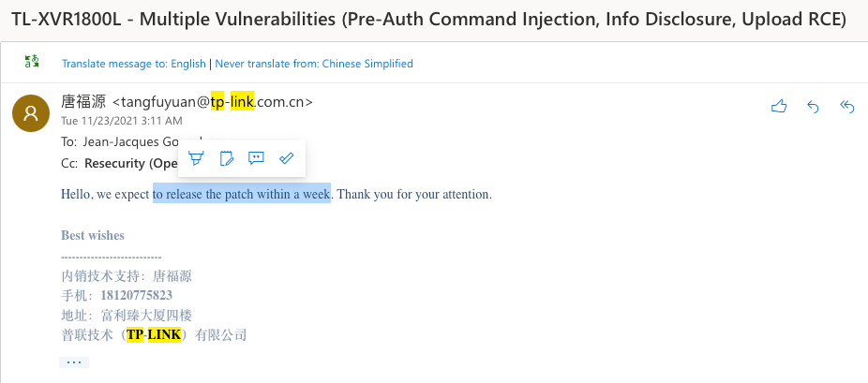
Task: Click the sender email address tangfuyuan
Action: click(x=212, y=102)
